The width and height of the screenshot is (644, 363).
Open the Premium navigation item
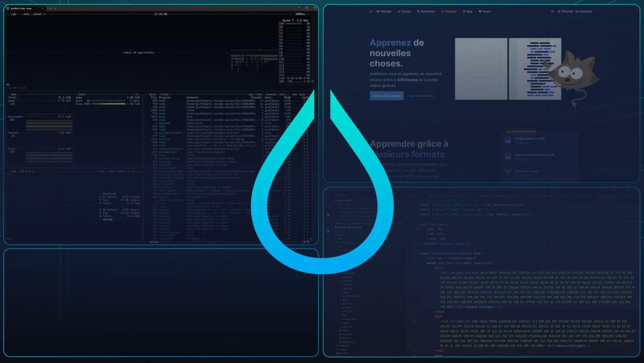[449, 11]
